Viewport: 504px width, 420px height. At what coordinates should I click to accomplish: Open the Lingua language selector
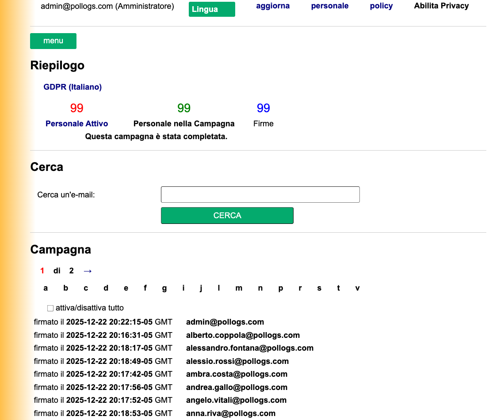click(212, 9)
